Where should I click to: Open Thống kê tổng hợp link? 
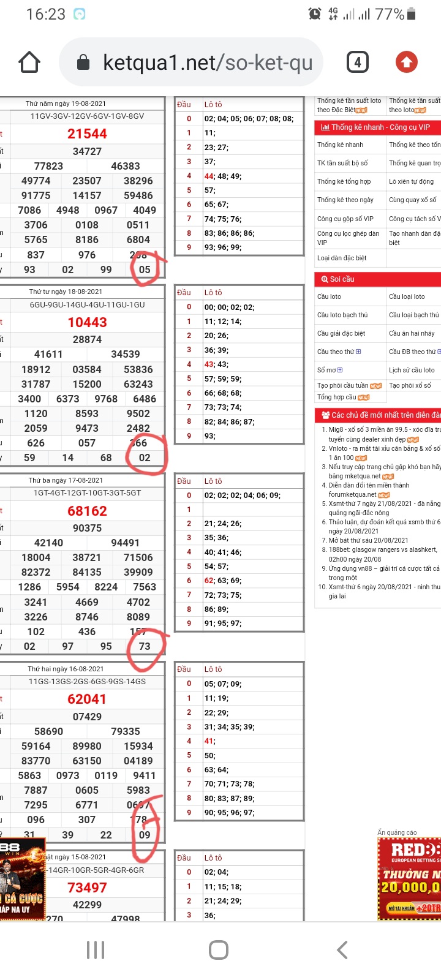tap(344, 181)
